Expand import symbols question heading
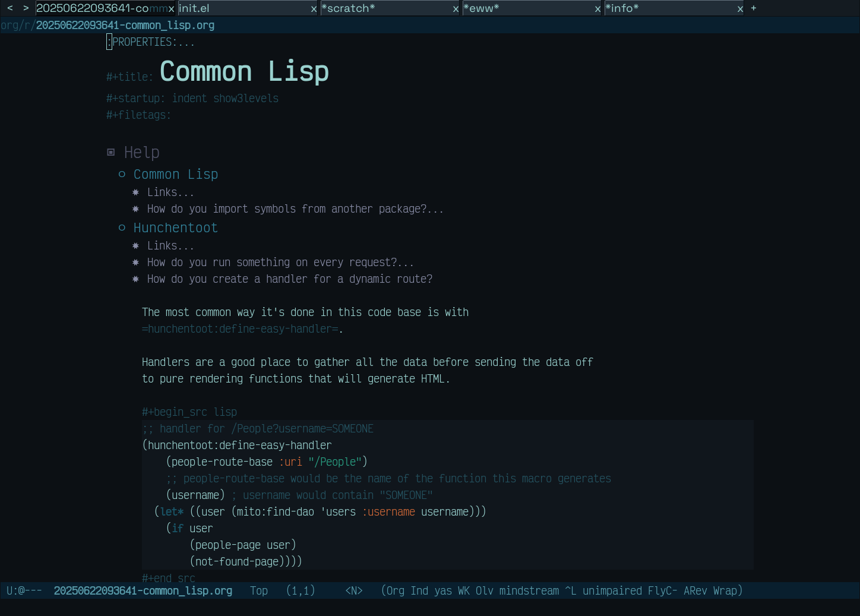The image size is (860, 616). (x=295, y=209)
